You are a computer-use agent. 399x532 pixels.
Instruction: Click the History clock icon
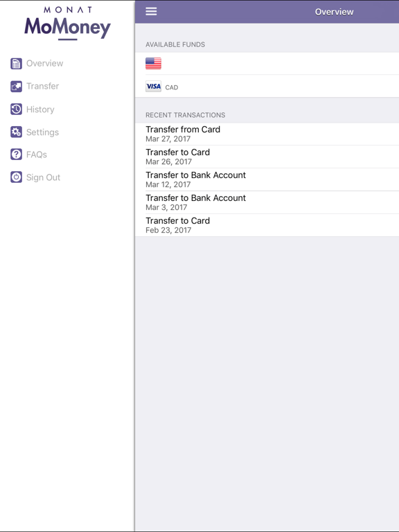(16, 109)
